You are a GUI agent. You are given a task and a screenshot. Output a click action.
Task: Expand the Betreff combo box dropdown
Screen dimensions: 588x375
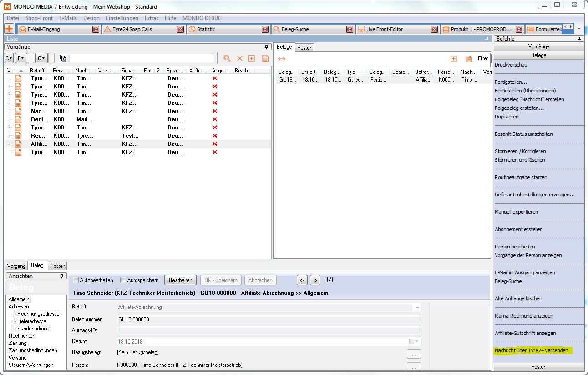(416, 308)
